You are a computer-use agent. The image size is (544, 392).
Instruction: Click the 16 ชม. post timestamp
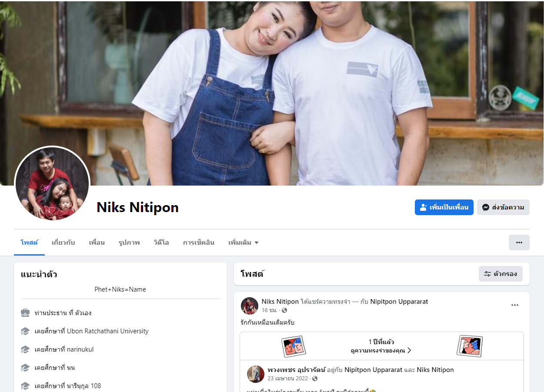pyautogui.click(x=270, y=310)
